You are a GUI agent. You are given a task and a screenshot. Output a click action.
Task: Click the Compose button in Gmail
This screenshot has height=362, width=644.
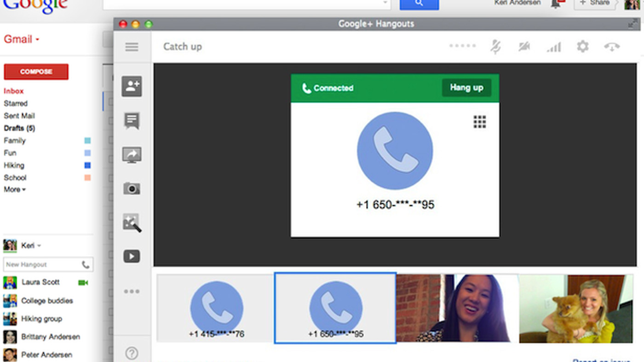[x=36, y=72]
